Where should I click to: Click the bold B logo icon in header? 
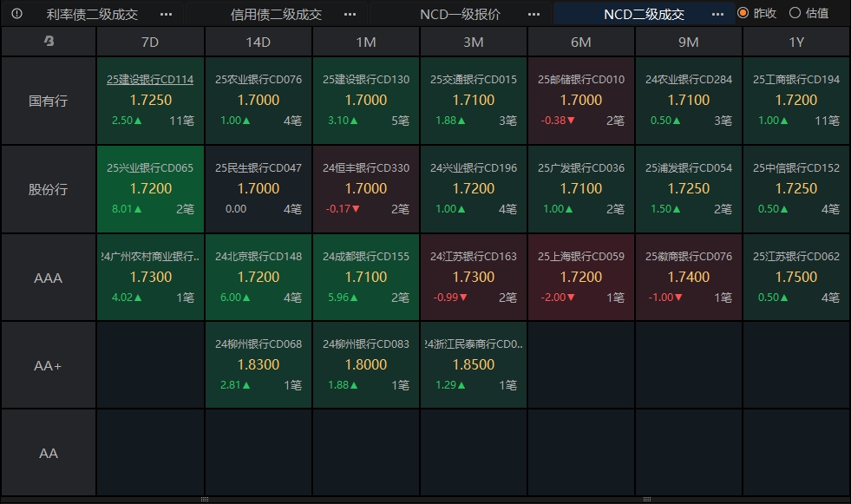49,41
